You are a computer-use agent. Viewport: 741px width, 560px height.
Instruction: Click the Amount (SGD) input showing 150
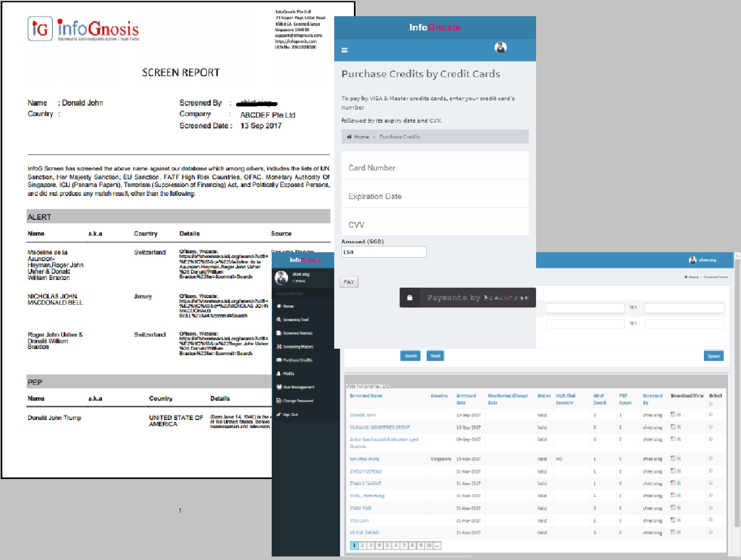384,252
